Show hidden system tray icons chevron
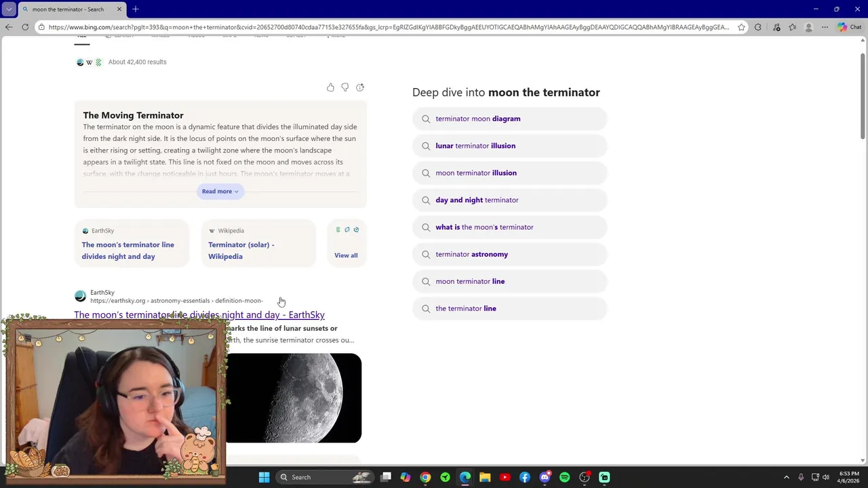This screenshot has height=488, width=868. click(x=787, y=477)
